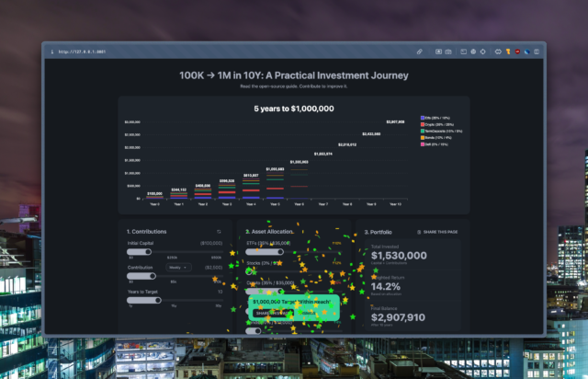Open the split view icon at toolbar end
This screenshot has width=588, height=379.
pyautogui.click(x=537, y=52)
